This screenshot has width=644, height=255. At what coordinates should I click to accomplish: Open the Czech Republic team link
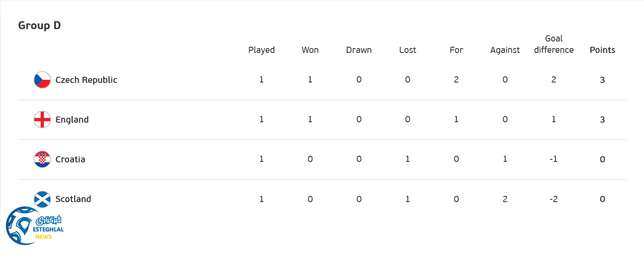pos(86,80)
